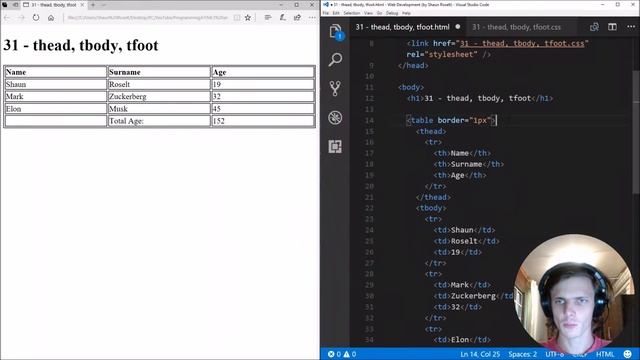
Task: Open the editor's more actions menu
Action: point(631,27)
